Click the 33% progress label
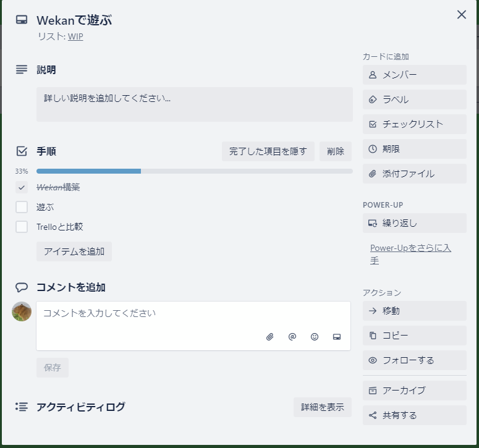The width and height of the screenshot is (479, 448). pyautogui.click(x=22, y=171)
